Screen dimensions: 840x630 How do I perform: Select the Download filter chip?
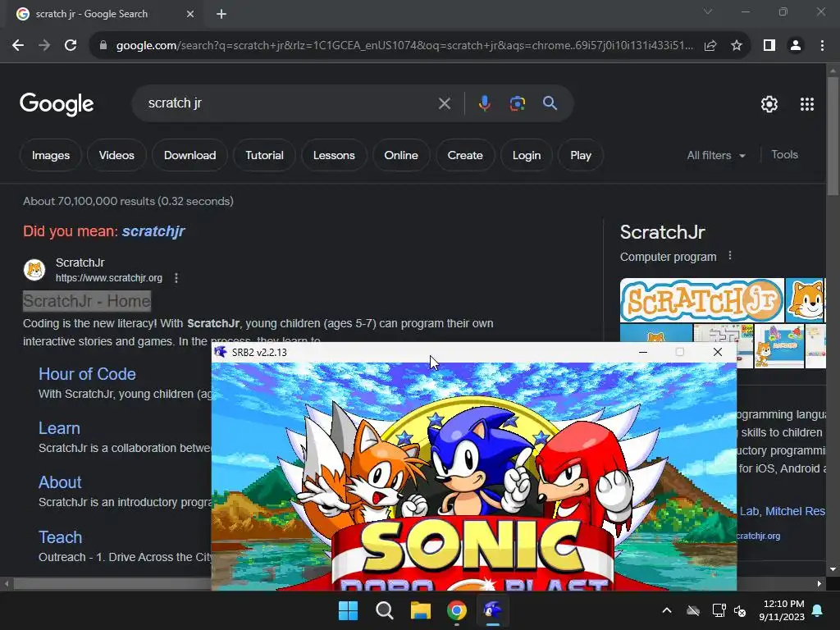click(189, 155)
